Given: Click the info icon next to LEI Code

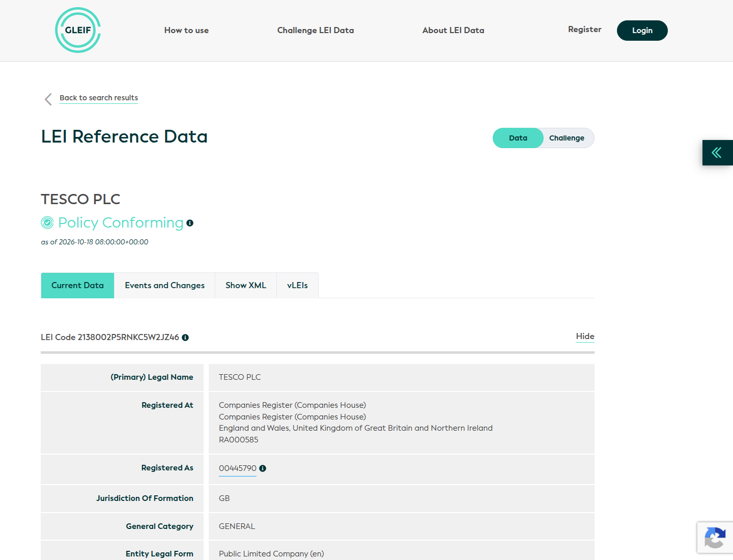Looking at the screenshot, I should [x=185, y=338].
